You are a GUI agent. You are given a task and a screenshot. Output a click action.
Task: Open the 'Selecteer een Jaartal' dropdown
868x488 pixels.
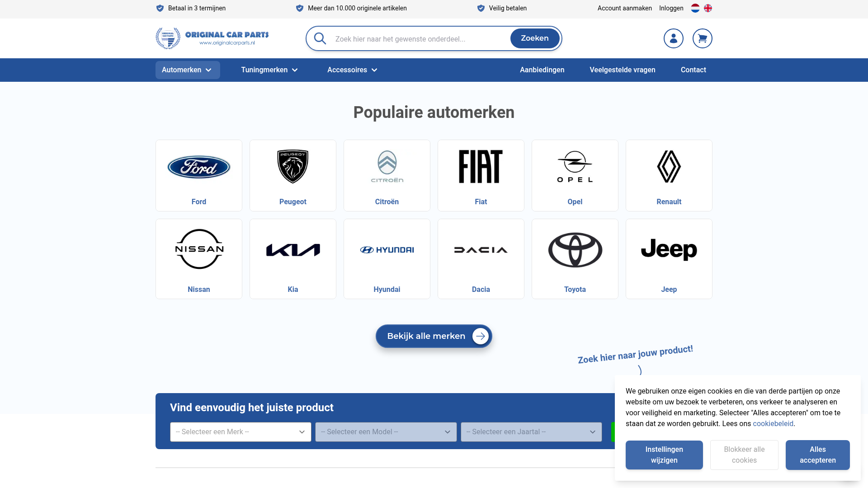pos(531,432)
